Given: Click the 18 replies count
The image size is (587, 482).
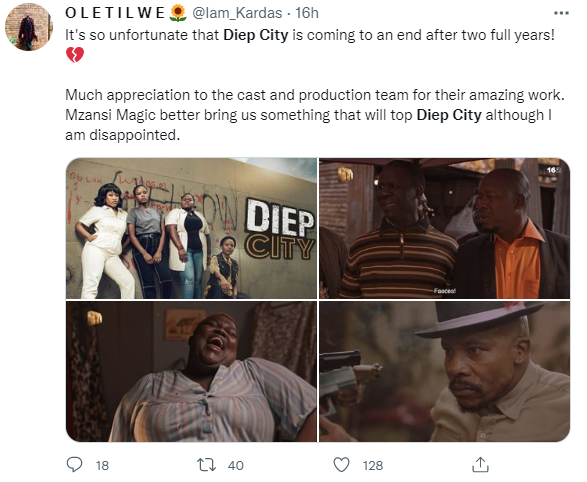Looking at the screenshot, I should [102, 465].
